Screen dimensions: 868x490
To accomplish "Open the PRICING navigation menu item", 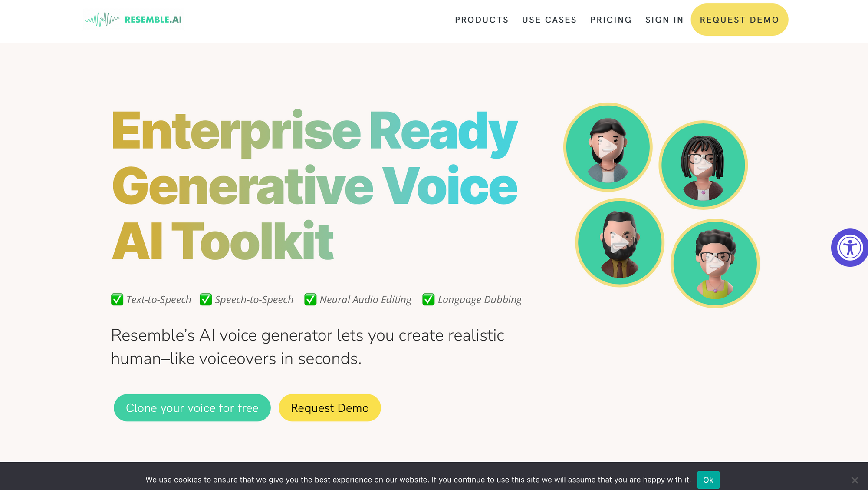I will [611, 20].
